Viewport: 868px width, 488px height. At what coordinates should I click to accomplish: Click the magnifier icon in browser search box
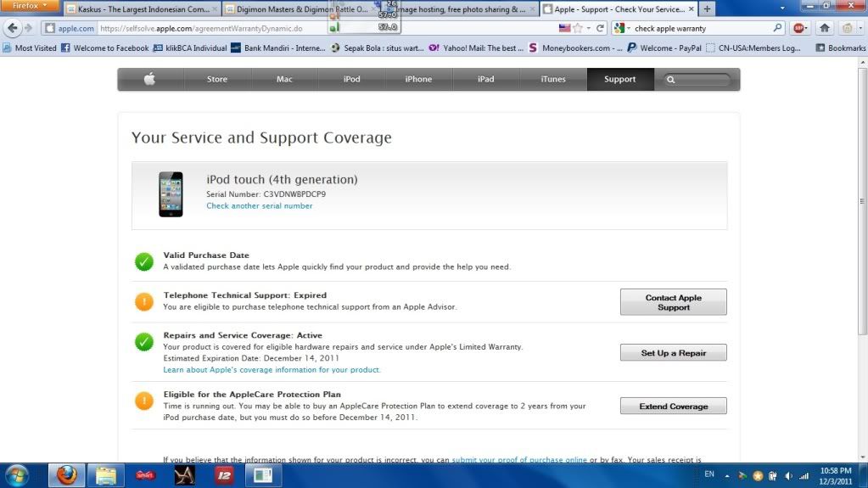[x=777, y=28]
